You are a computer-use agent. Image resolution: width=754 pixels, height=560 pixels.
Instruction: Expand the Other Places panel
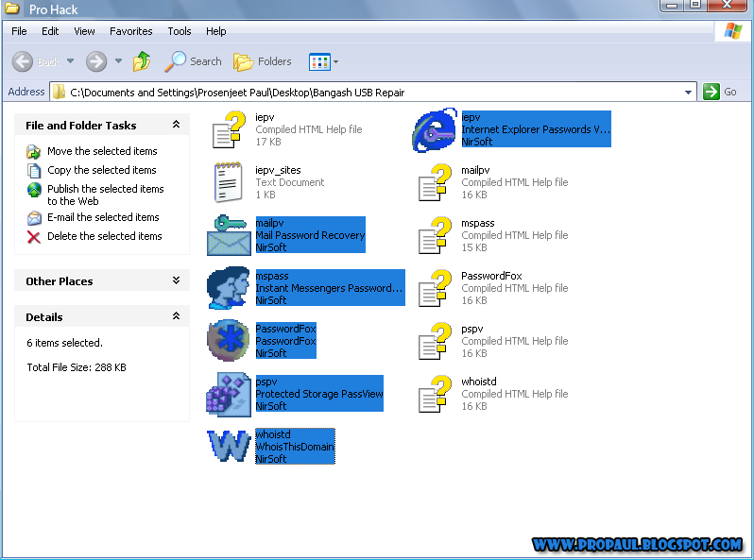pos(176,280)
